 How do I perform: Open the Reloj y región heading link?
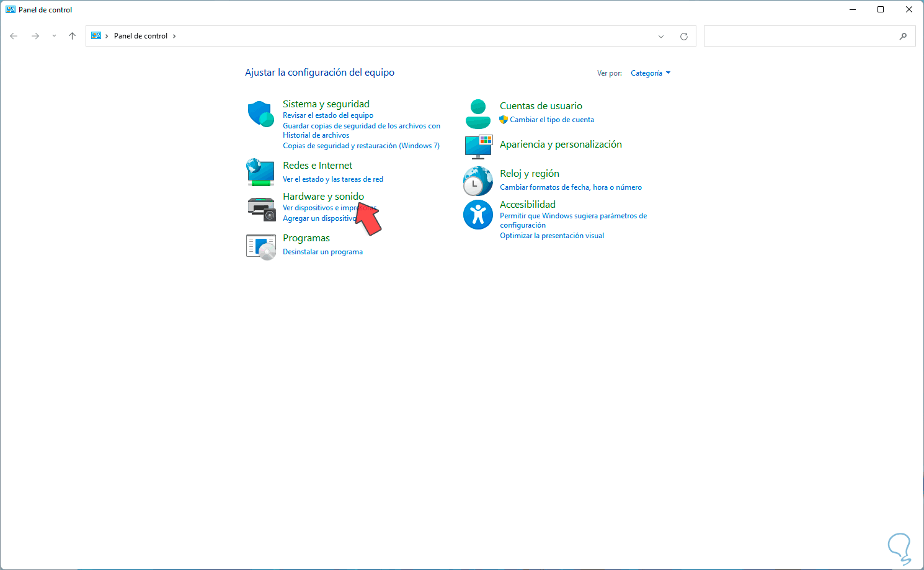(530, 174)
